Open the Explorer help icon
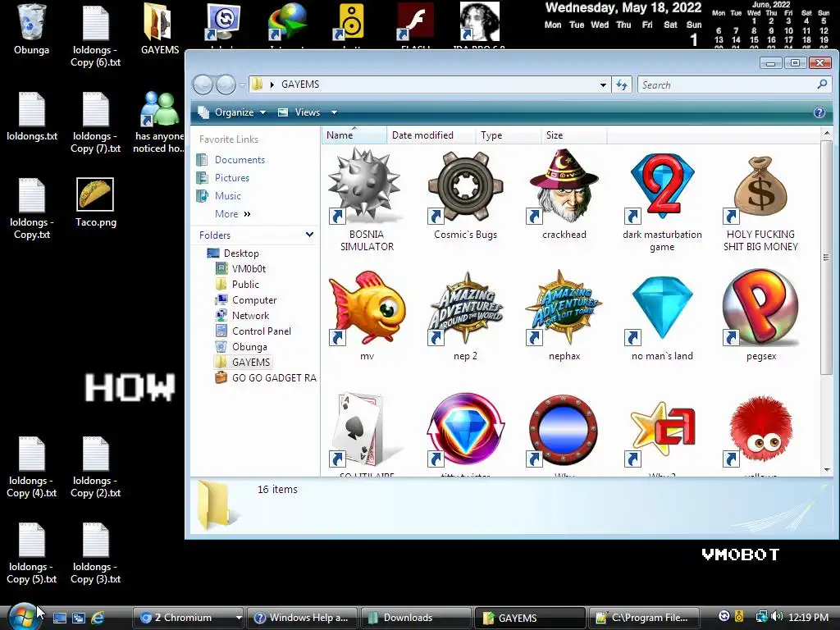 point(819,112)
